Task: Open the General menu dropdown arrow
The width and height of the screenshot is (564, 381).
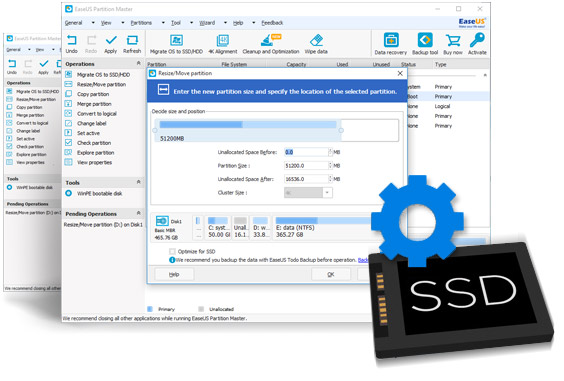Action: point(93,23)
